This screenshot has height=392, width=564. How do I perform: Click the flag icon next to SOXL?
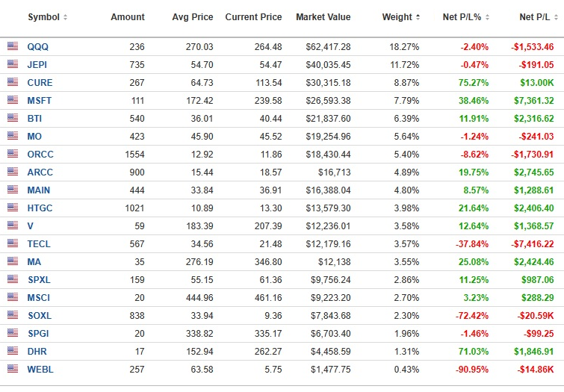pyautogui.click(x=12, y=315)
